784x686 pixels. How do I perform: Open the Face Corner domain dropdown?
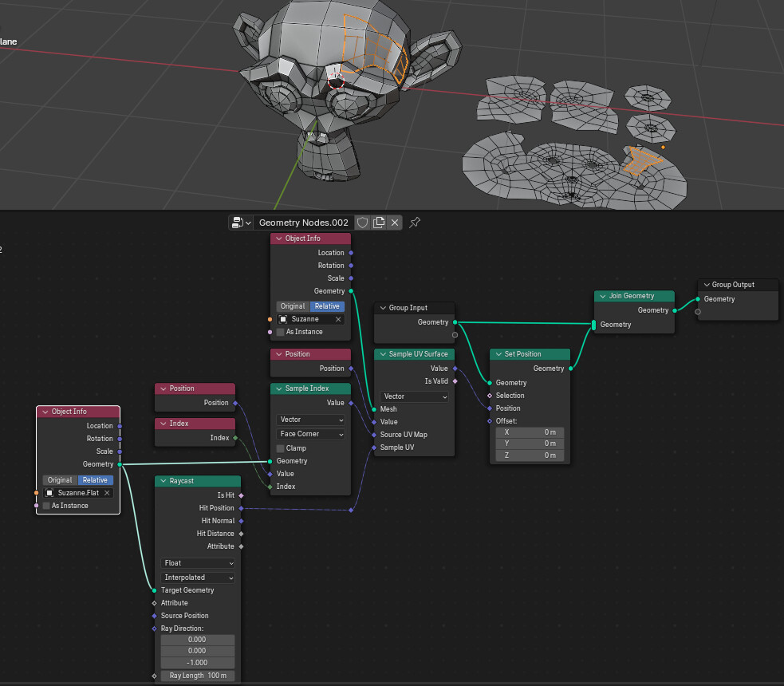pyautogui.click(x=310, y=433)
